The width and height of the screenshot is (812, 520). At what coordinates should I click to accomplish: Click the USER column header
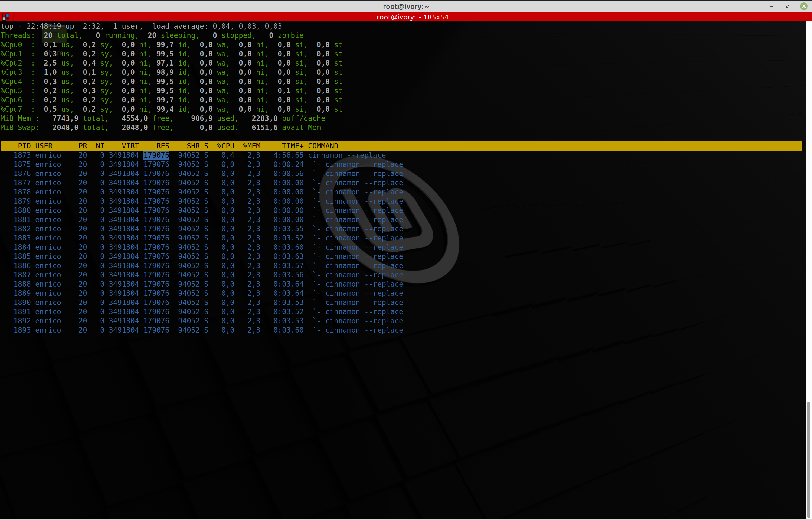[x=44, y=146]
